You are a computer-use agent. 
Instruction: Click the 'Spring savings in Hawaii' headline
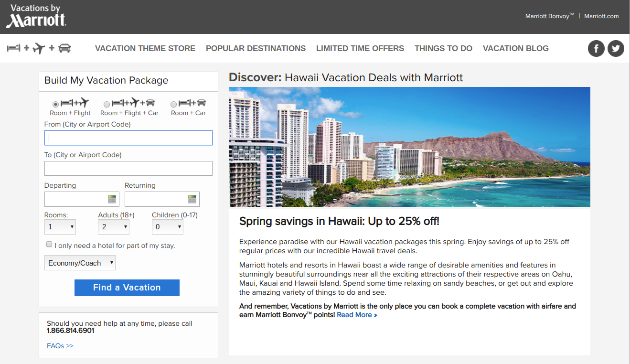pos(339,221)
